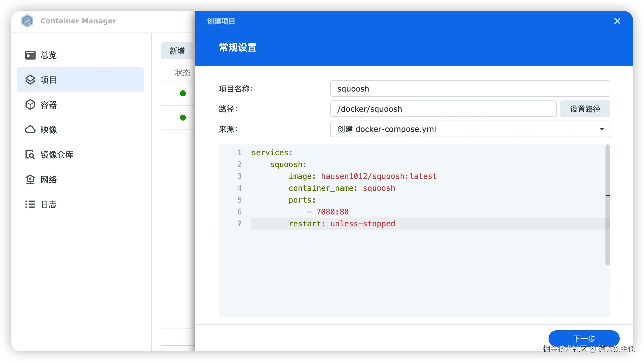The height and width of the screenshot is (362, 644).
Task: Expand the 来源 dropdown arrow
Action: point(602,129)
